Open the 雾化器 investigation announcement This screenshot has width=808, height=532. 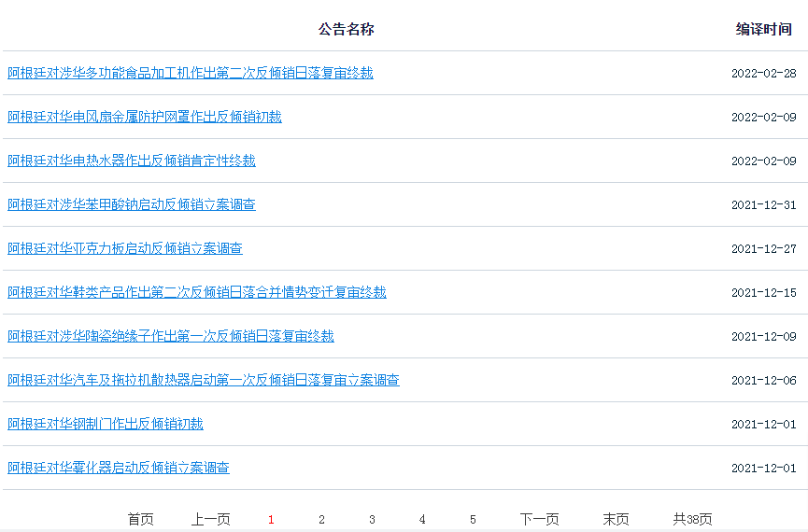coord(119,468)
